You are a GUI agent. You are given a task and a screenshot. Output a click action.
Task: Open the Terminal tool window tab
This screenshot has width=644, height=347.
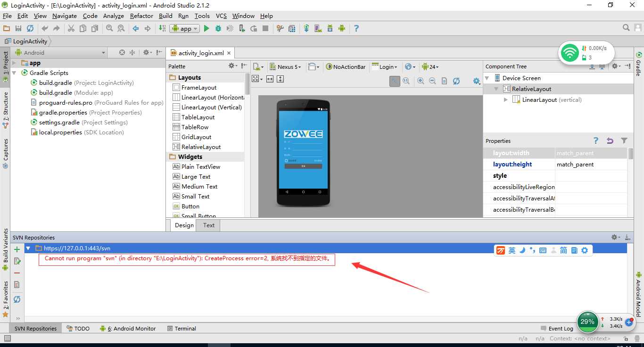click(182, 328)
